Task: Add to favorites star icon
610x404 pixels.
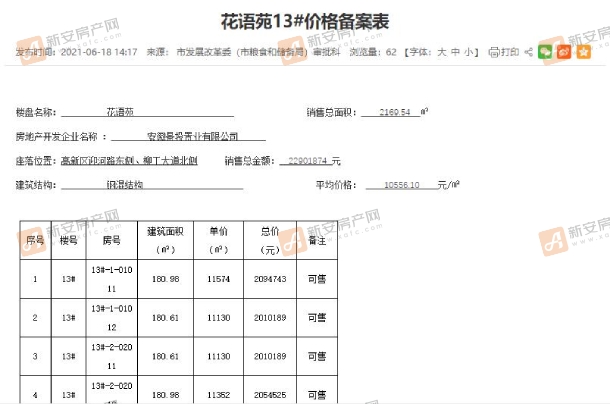Action: click(x=584, y=52)
